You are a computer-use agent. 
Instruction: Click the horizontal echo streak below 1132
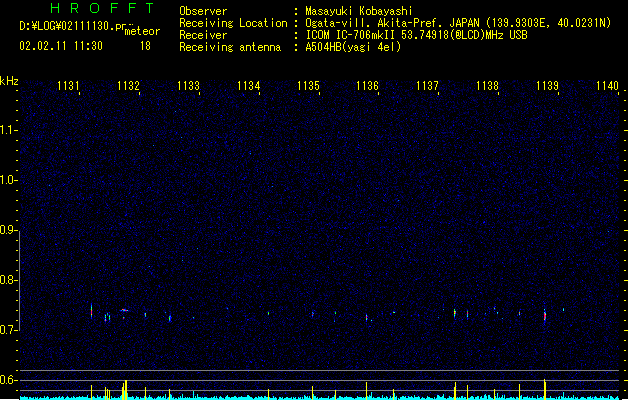pyautogui.click(x=124, y=310)
